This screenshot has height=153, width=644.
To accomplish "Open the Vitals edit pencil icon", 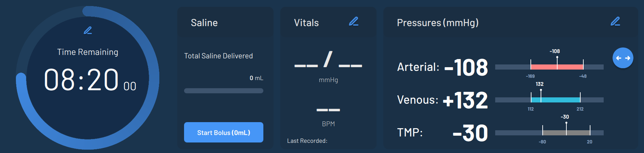I will coord(354,22).
